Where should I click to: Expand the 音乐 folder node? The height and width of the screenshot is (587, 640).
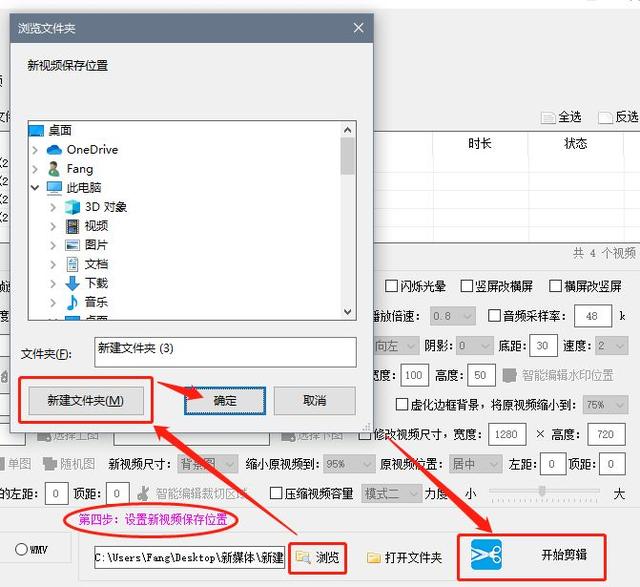[53, 302]
